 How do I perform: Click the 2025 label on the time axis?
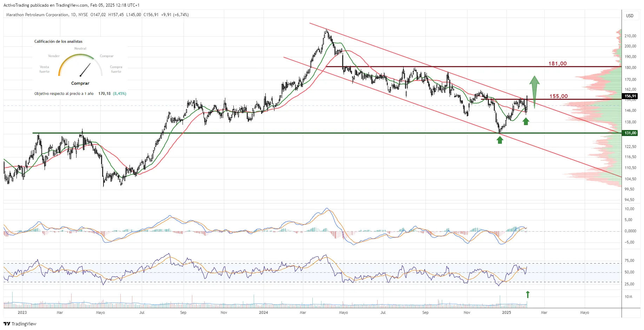pyautogui.click(x=506, y=312)
